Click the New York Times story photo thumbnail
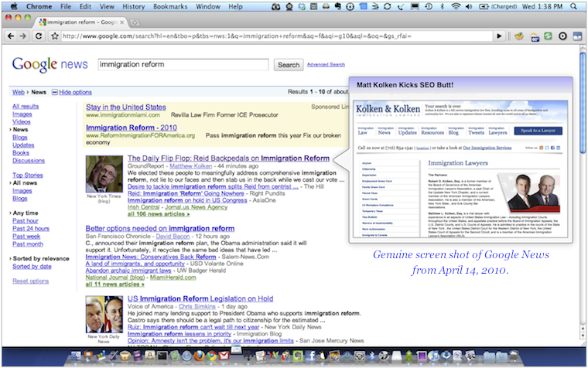The width and height of the screenshot is (588, 368). click(x=104, y=174)
